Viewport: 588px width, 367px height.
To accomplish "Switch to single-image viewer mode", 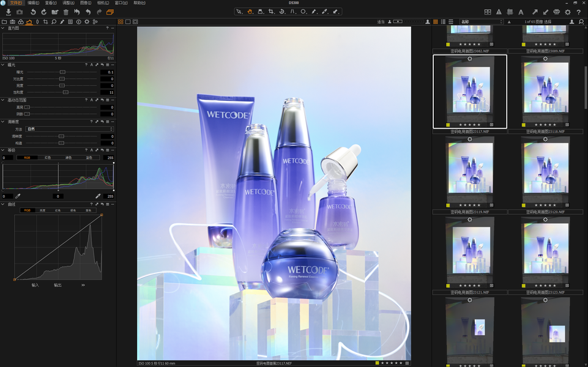I will (128, 22).
